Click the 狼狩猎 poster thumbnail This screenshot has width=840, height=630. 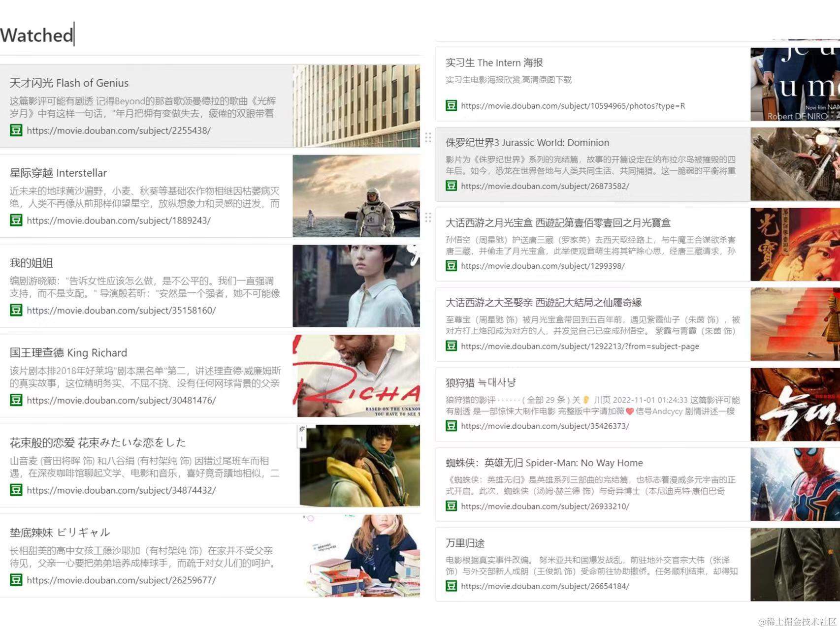point(795,404)
